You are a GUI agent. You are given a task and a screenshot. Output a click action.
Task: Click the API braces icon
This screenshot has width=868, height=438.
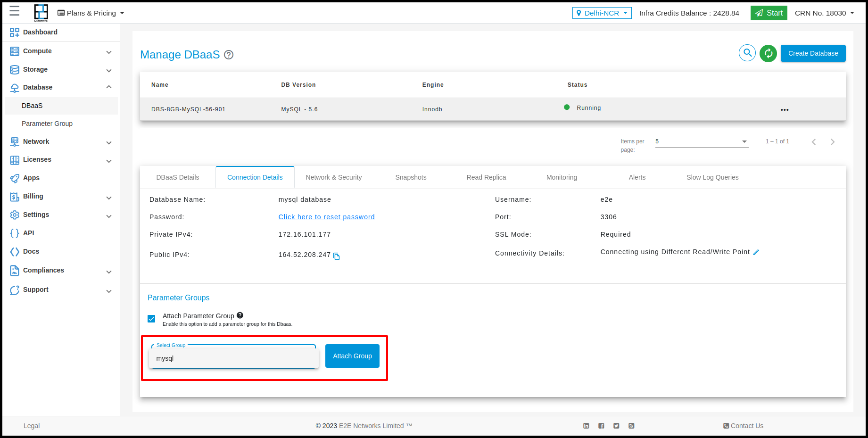[x=15, y=233]
